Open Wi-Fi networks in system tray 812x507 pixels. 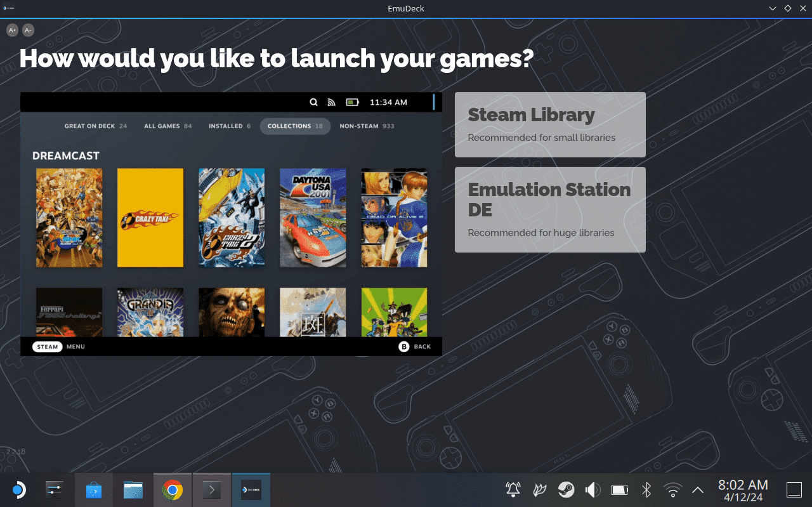[672, 490]
